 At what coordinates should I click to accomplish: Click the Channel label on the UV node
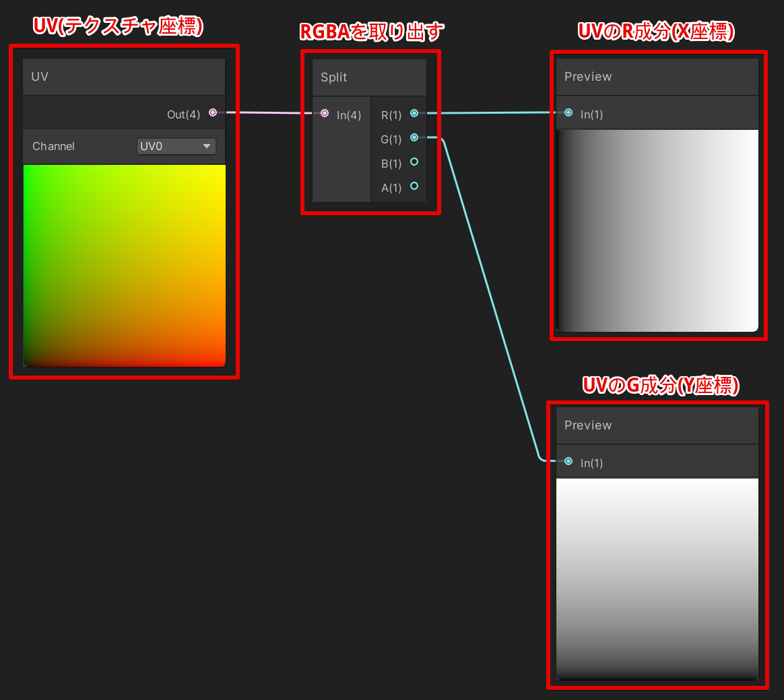pyautogui.click(x=53, y=146)
